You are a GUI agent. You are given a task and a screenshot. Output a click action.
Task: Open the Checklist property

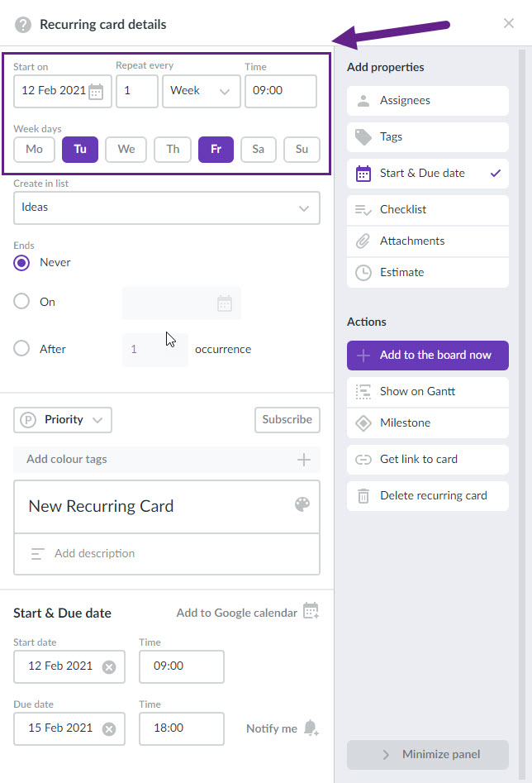pyautogui.click(x=428, y=210)
